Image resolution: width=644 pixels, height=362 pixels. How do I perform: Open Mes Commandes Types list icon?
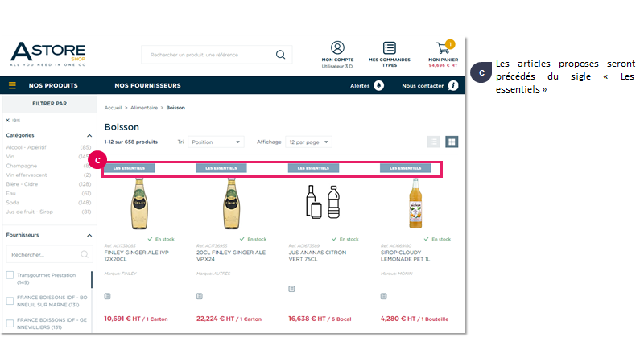[x=390, y=47]
